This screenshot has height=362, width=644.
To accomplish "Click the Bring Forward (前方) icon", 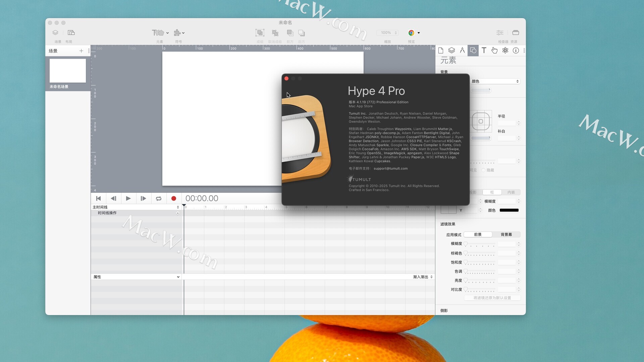I will tap(290, 33).
